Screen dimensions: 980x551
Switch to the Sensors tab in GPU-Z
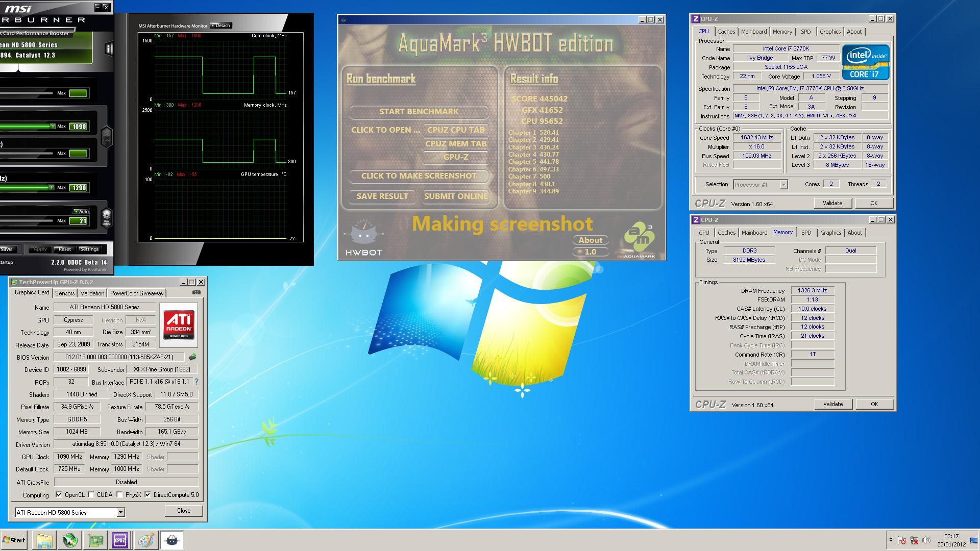(65, 293)
